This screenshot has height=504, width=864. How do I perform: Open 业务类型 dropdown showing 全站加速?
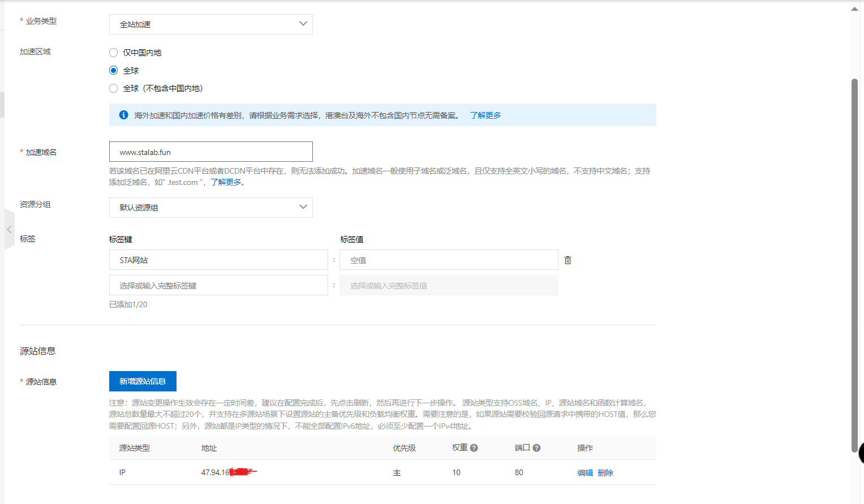(x=210, y=24)
